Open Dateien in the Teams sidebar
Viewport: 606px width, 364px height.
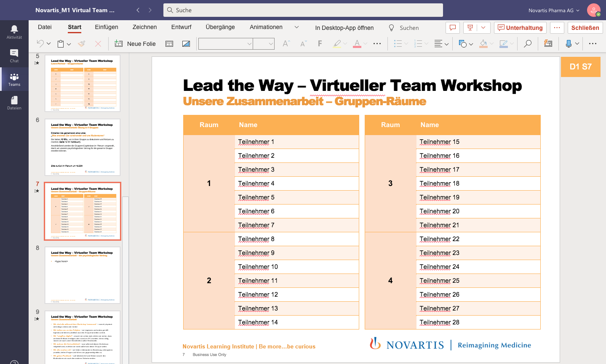(14, 103)
